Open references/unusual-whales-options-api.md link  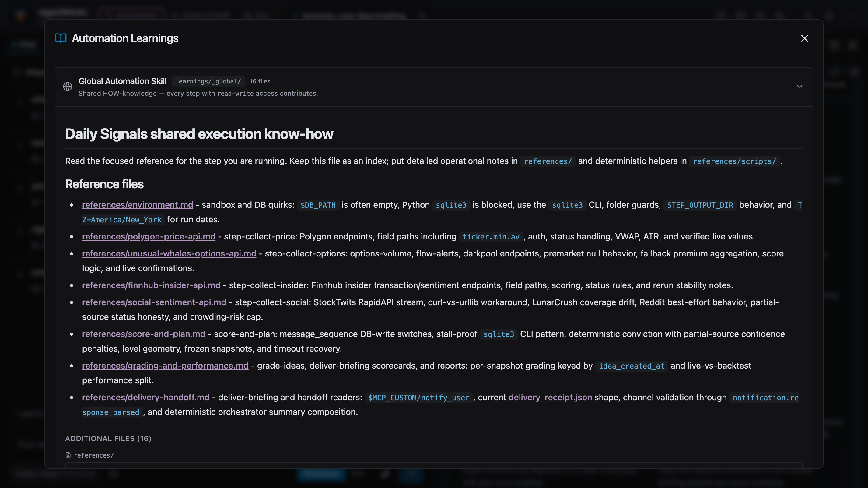pos(169,253)
